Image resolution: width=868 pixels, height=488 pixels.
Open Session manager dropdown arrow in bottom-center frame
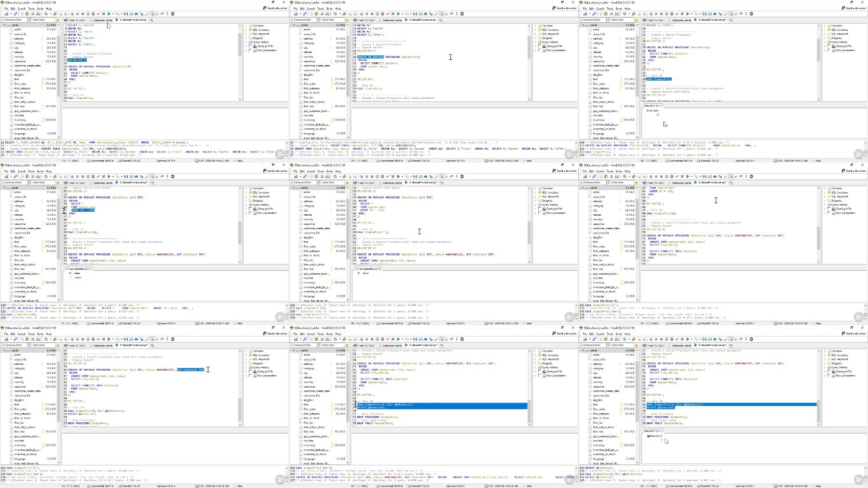tap(300, 339)
